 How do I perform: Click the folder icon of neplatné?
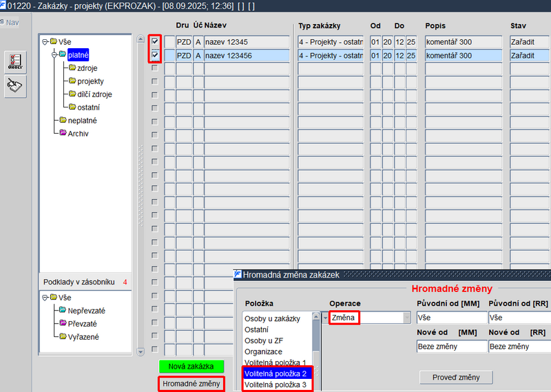63,120
